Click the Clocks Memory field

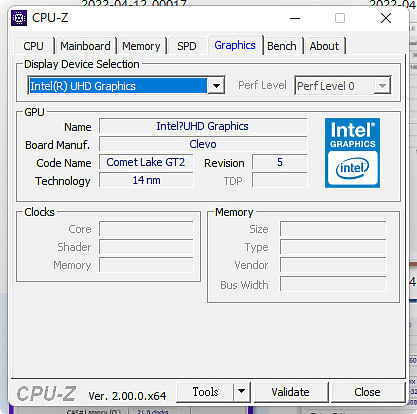point(146,265)
